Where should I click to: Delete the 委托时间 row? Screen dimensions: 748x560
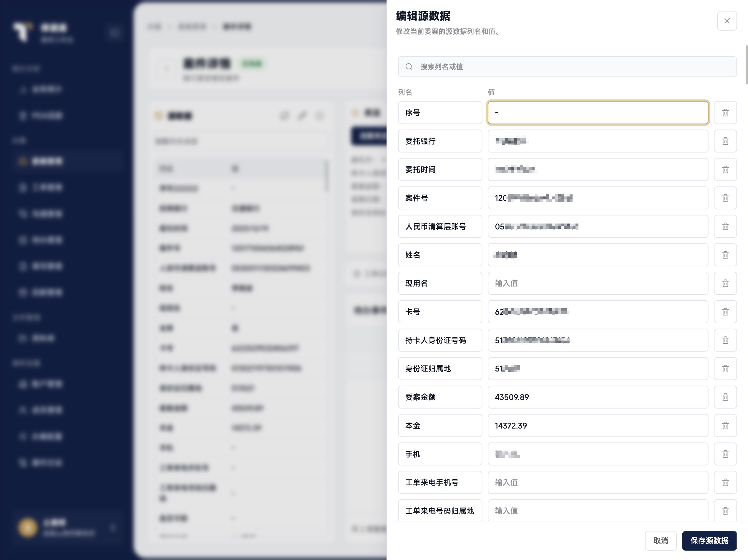[x=725, y=169]
